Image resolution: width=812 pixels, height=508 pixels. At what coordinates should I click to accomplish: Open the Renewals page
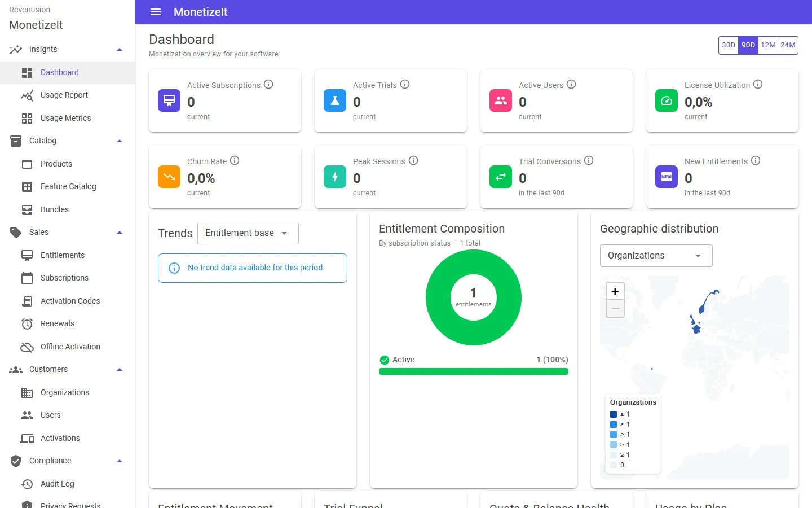68,324
